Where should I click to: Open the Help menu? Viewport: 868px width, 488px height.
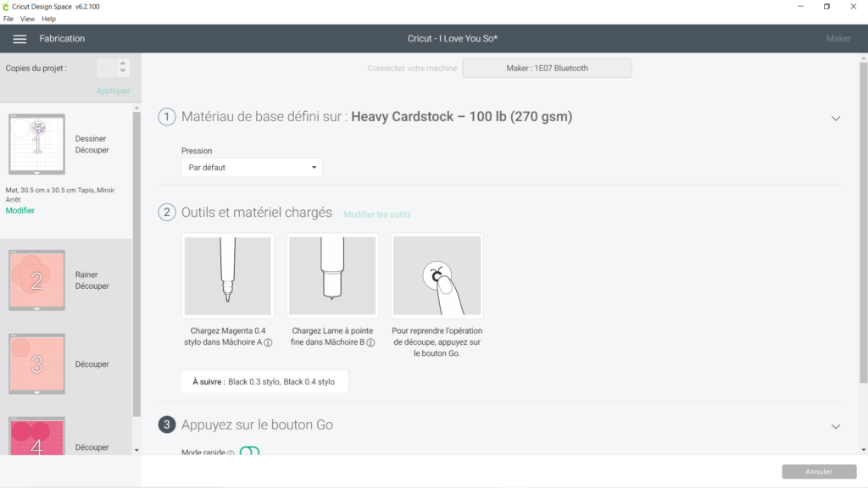(x=48, y=19)
